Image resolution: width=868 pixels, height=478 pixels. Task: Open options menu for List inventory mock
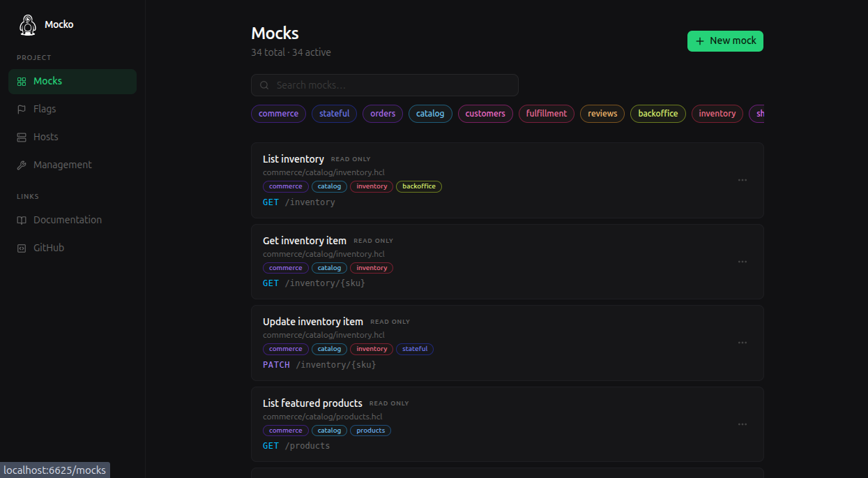(743, 180)
